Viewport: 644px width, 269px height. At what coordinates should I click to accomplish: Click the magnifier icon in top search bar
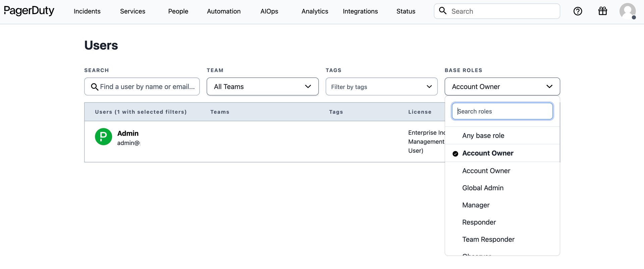tap(443, 11)
